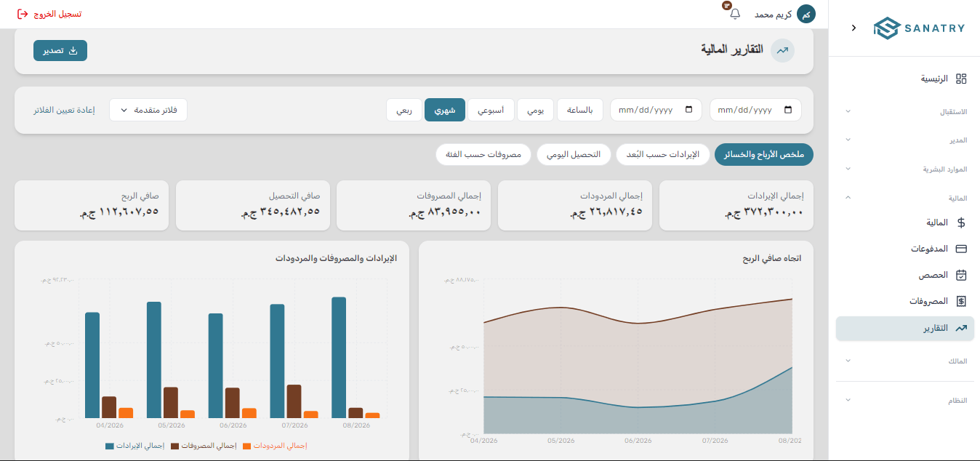
Task: Click the المدفوعات credit card icon
Action: point(961,249)
